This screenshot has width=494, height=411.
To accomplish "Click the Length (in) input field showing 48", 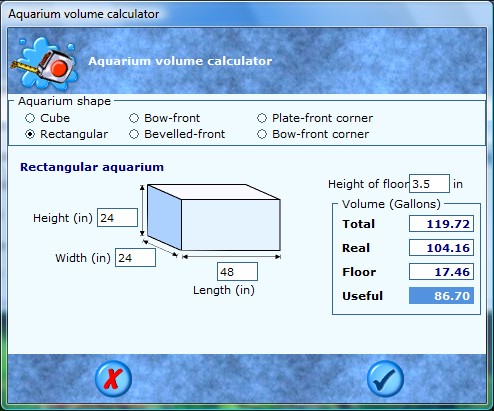I will click(x=237, y=272).
